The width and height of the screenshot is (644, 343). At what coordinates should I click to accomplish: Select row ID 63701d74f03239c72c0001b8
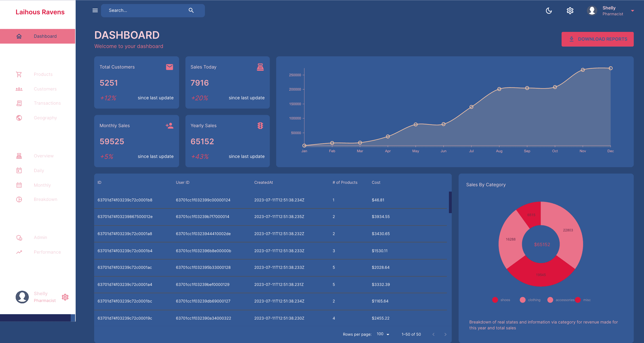click(270, 200)
